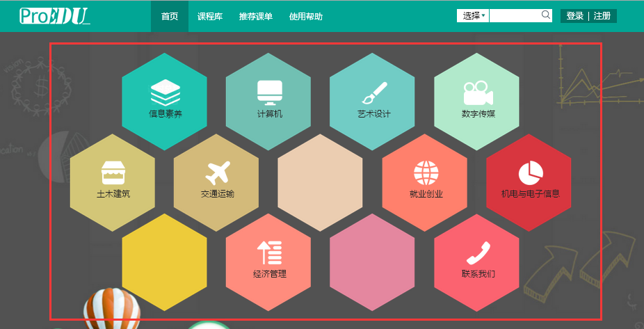Go to 课程库 course library
Image resolution: width=644 pixels, height=329 pixels.
[x=210, y=17]
